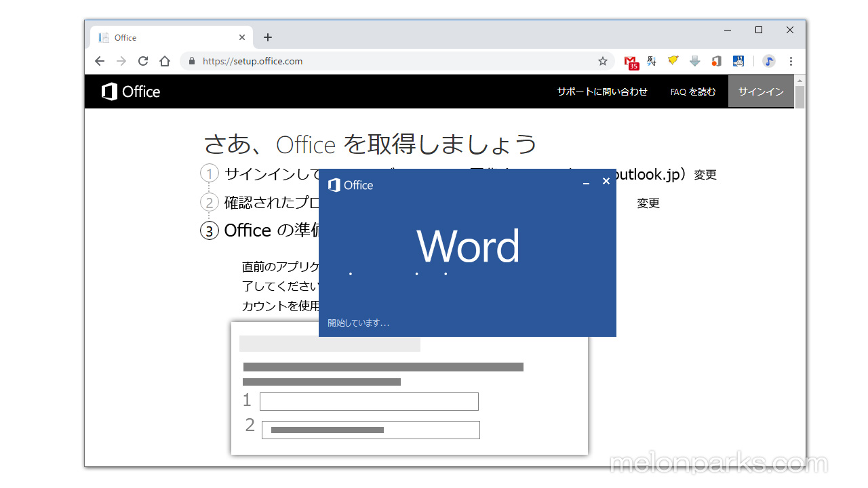The width and height of the screenshot is (868, 488).
Task: Go to the browser home page
Action: [165, 61]
